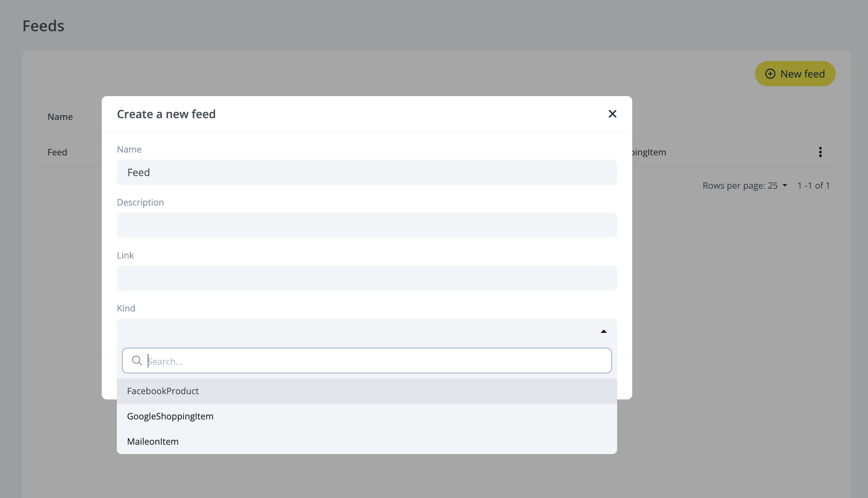Focus the Description input field

click(367, 225)
